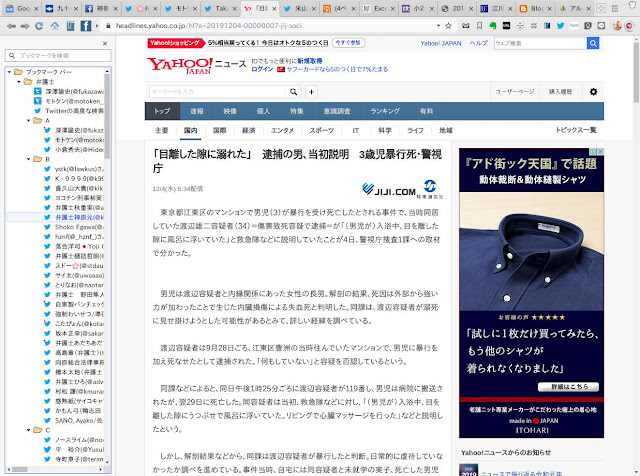Click the ログイン link
Image resolution: width=640 pixels, height=476 pixels.
tap(262, 69)
